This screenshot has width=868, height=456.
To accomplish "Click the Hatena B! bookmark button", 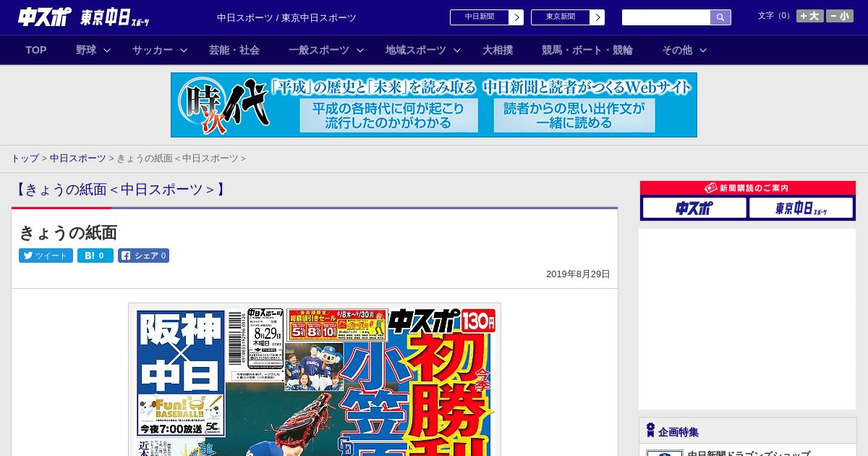I will 95,256.
